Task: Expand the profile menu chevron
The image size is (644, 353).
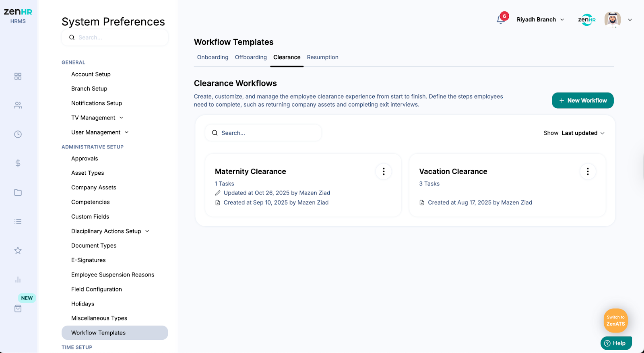Action: click(x=630, y=20)
